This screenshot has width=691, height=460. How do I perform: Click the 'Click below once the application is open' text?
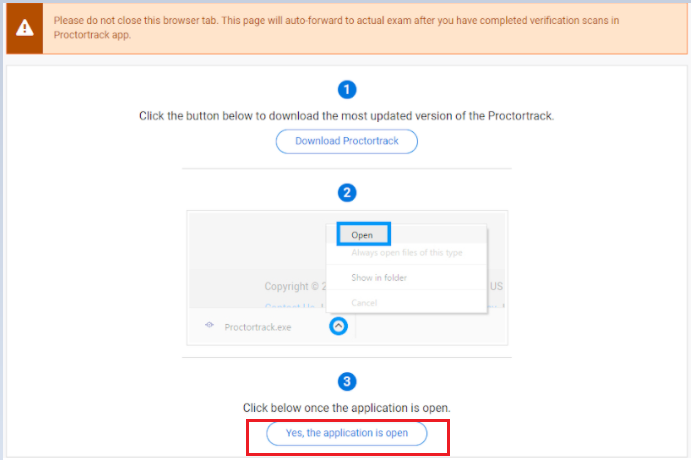(x=347, y=408)
